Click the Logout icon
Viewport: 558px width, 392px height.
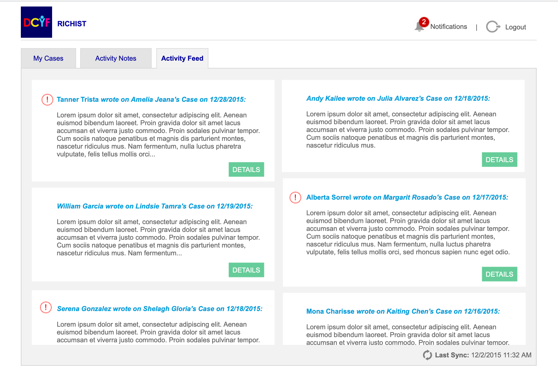click(493, 27)
